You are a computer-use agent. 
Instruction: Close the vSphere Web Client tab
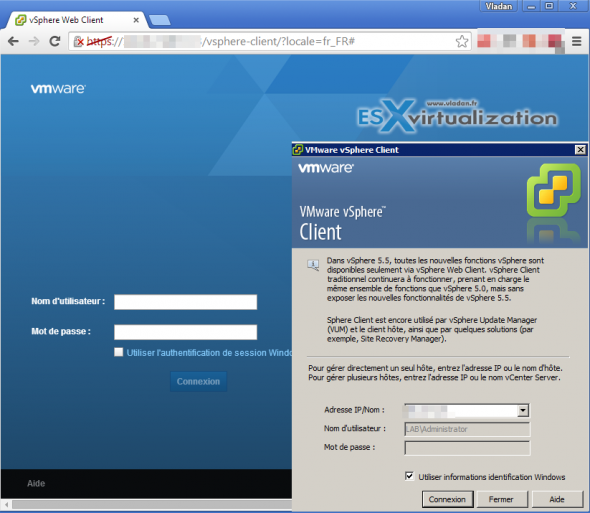click(136, 20)
